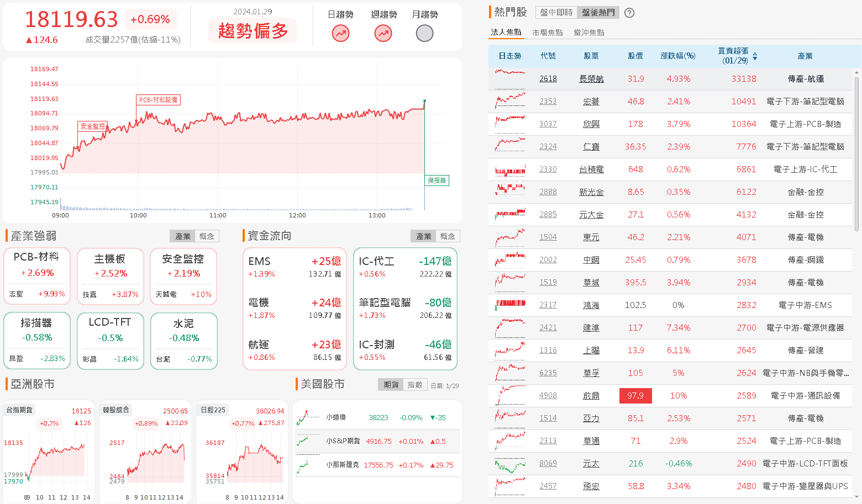The image size is (862, 504).
Task: Click the 台積電 daily sparkline chart
Action: [x=509, y=169]
